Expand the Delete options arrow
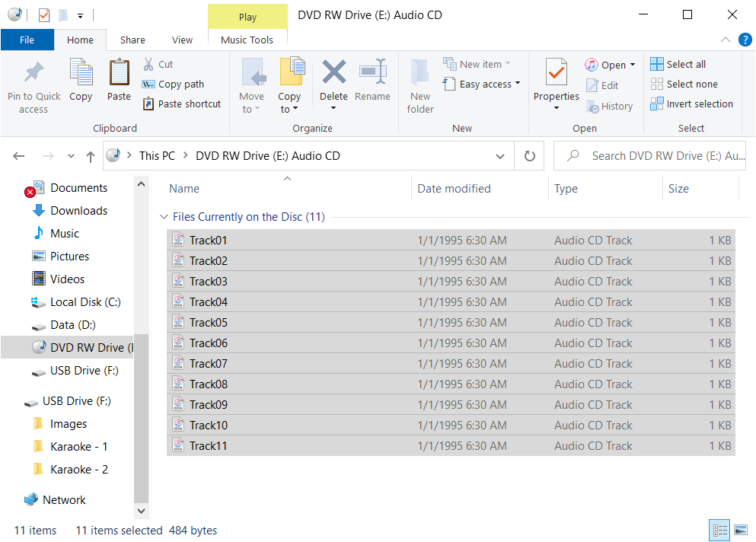756x542 pixels. pyautogui.click(x=333, y=108)
